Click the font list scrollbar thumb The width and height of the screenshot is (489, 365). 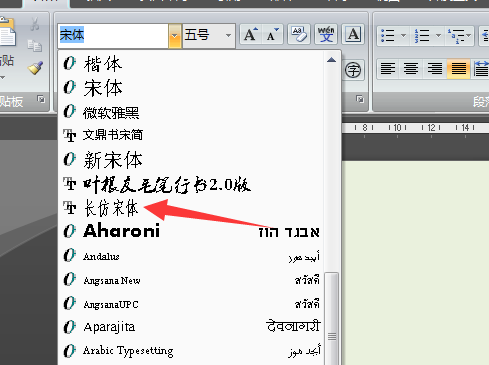(x=332, y=319)
